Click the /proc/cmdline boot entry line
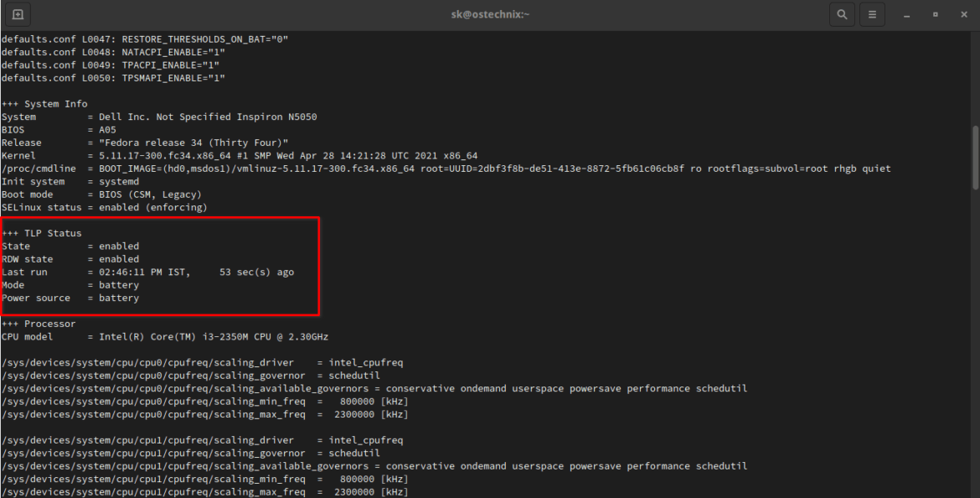980x498 pixels. click(335, 168)
